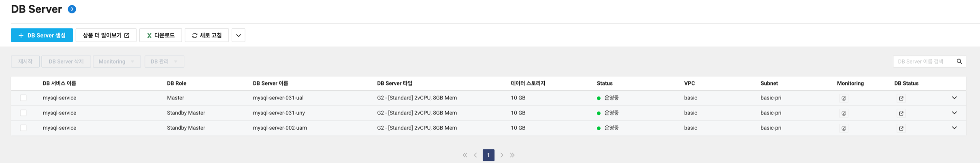Go to previous page
980x163 pixels.
pyautogui.click(x=475, y=155)
